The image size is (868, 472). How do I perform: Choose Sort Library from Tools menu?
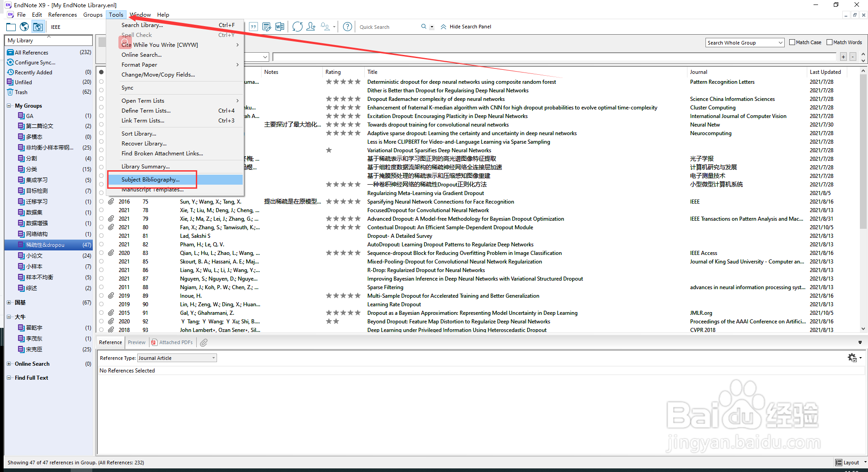click(175, 133)
